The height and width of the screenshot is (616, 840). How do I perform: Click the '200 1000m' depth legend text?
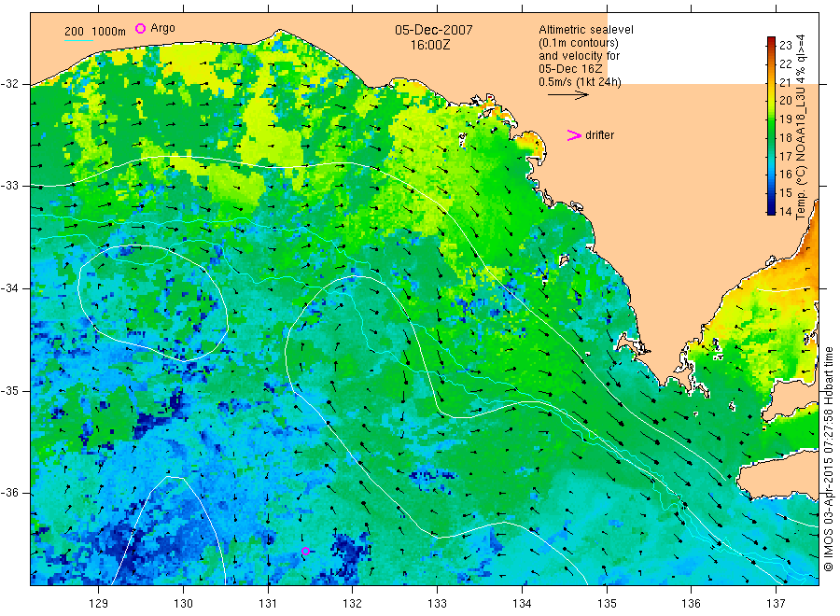(95, 32)
